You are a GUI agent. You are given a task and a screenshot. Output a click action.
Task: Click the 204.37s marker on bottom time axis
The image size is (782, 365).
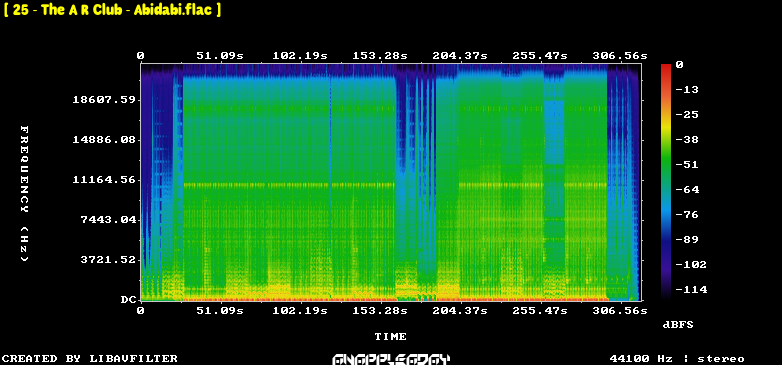(460, 311)
